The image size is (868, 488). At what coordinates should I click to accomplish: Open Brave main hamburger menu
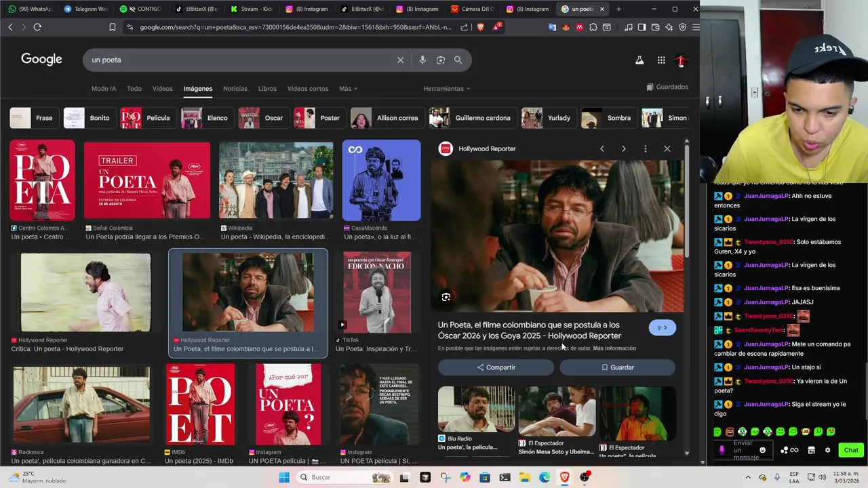(695, 27)
